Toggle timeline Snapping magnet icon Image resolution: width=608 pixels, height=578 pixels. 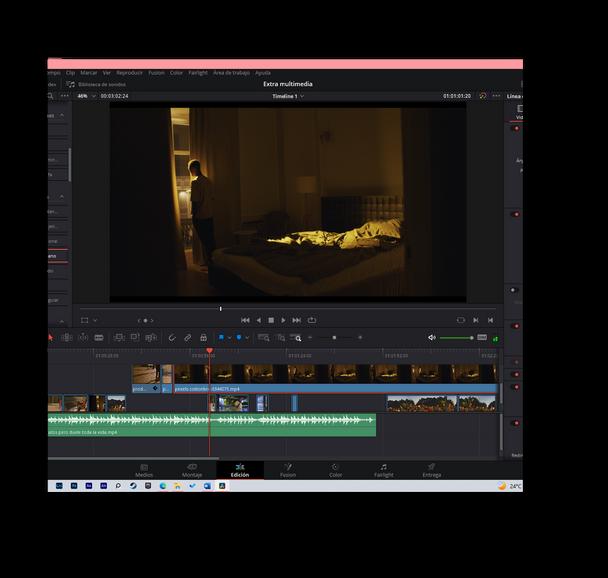172,338
